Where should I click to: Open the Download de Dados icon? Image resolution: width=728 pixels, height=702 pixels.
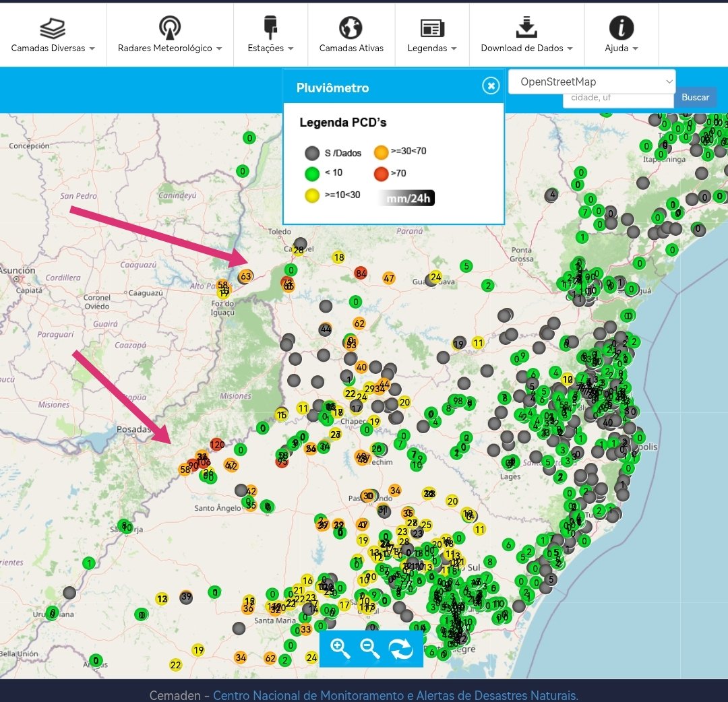pyautogui.click(x=526, y=28)
